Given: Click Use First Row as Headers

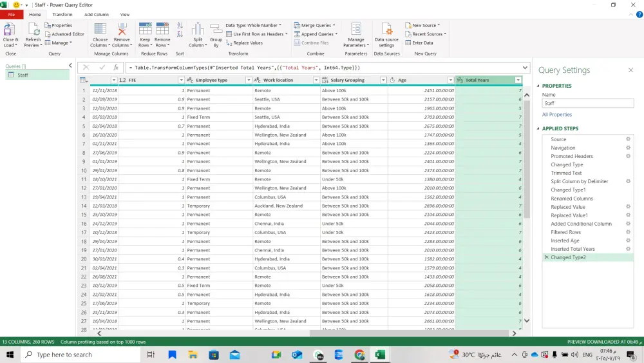Looking at the screenshot, I should (257, 34).
